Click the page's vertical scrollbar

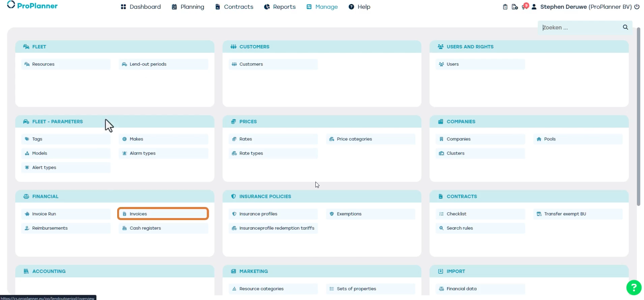(x=638, y=117)
